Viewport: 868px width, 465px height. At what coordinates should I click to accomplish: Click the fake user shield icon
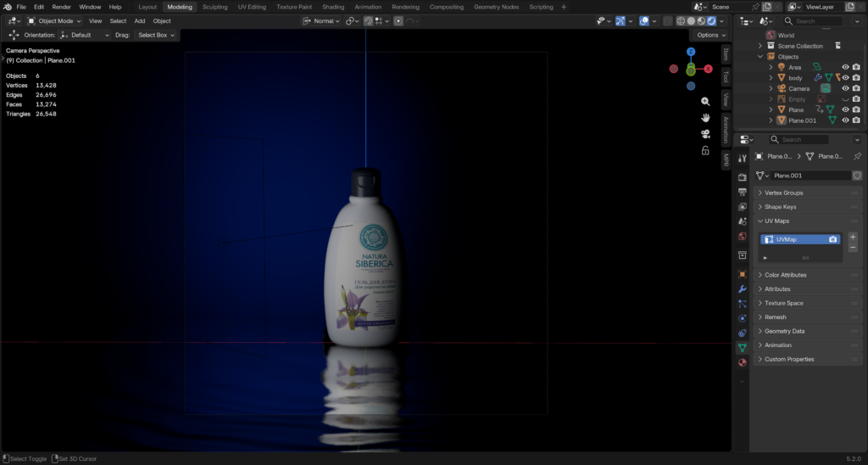(x=857, y=175)
